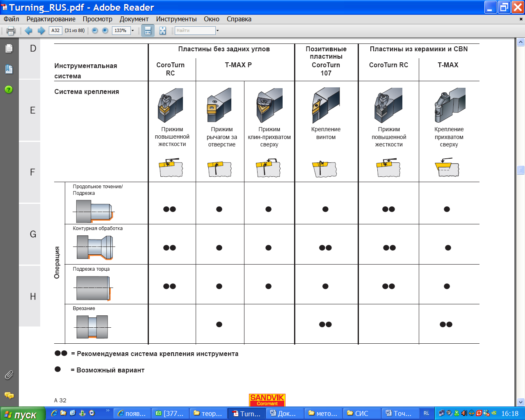The image size is (525, 420).
Task: Open the Attachments paperclip panel
Action: 9,375
